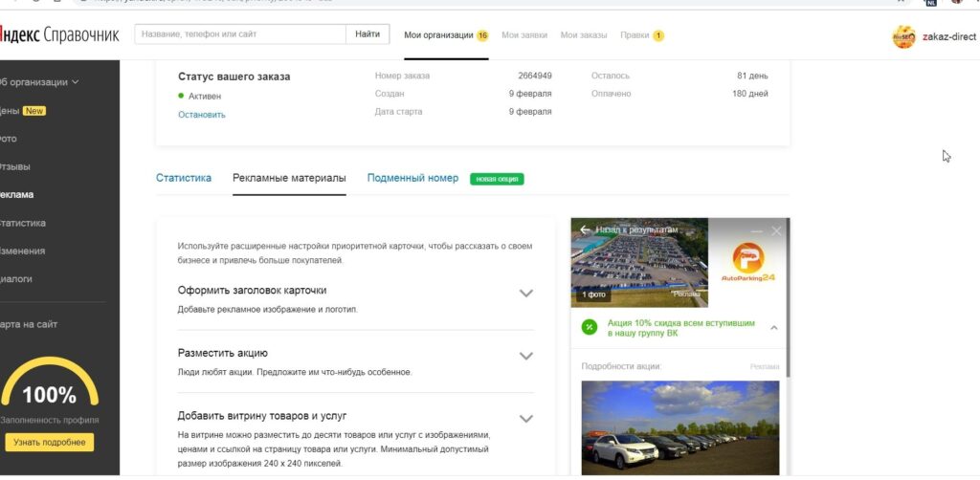
Task: Click the 'Остановить' link
Action: (x=202, y=115)
